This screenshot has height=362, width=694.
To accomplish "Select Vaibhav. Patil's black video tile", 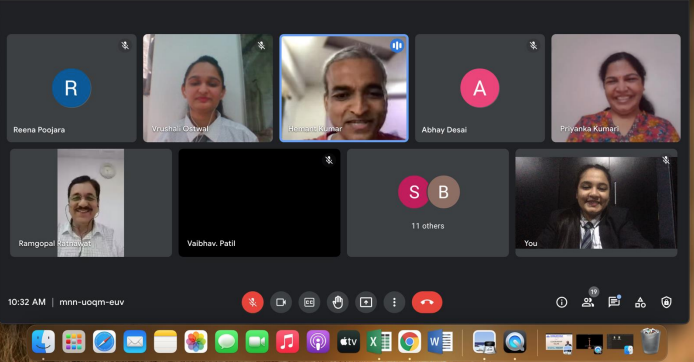I will (259, 203).
